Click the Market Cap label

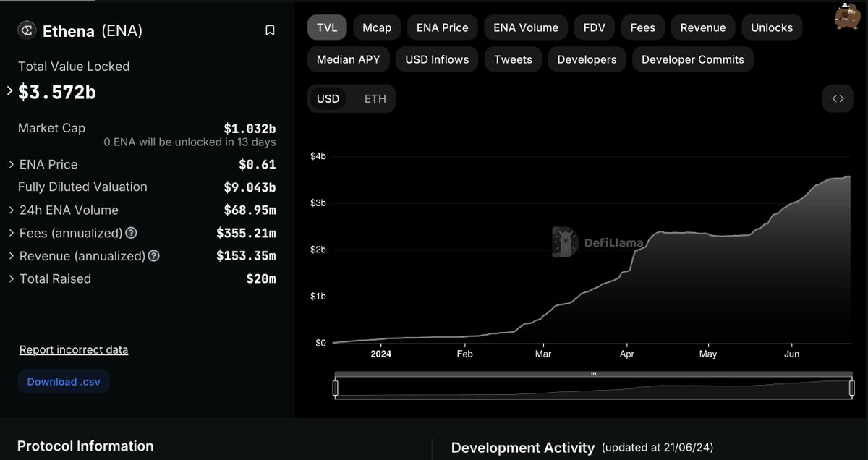[51, 128]
